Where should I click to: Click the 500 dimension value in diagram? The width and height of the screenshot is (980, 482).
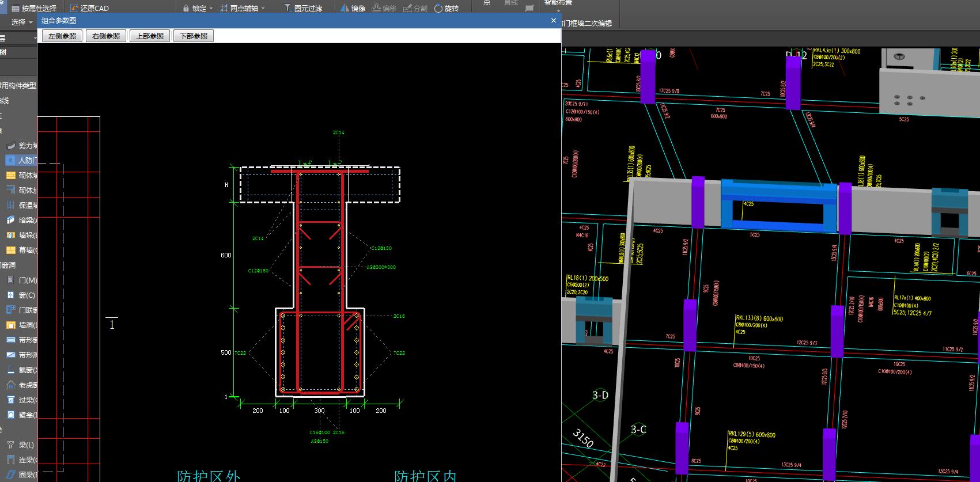(226, 353)
